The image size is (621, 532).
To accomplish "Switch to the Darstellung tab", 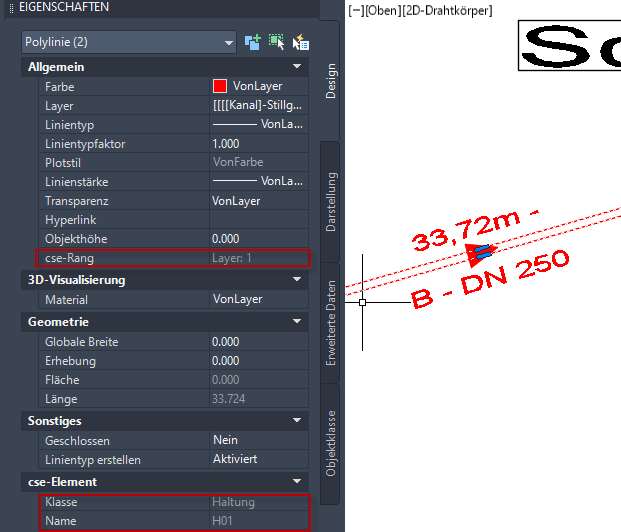I will (331, 202).
